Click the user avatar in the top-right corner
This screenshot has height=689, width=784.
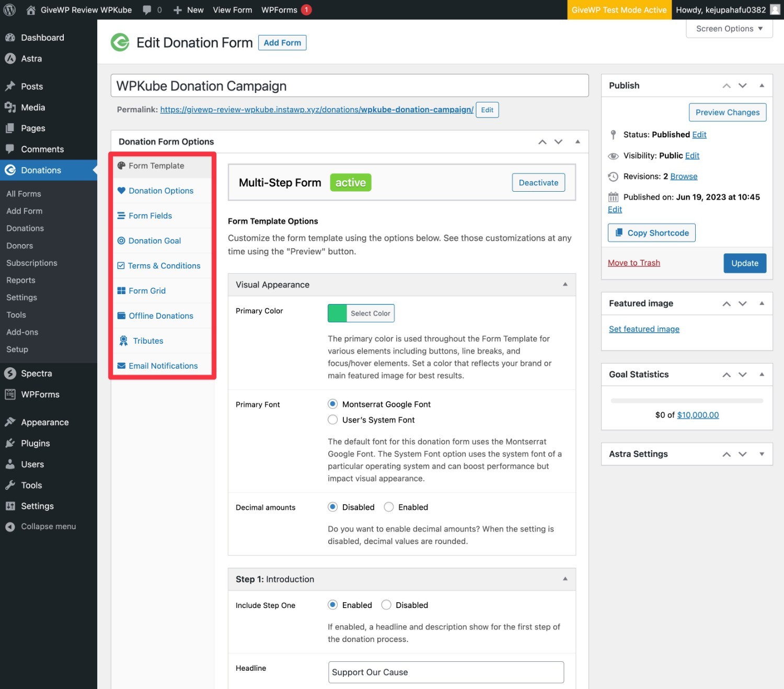click(x=775, y=10)
